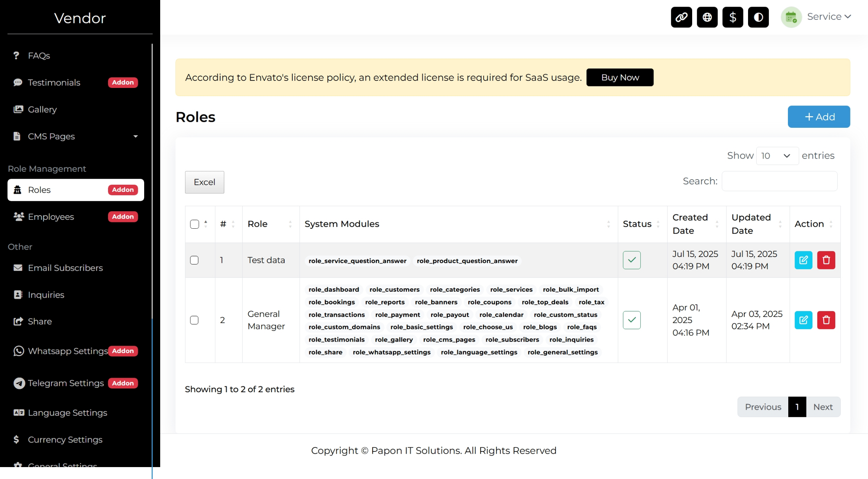Image resolution: width=868 pixels, height=479 pixels.
Task: Edit the General Manager role
Action: pyautogui.click(x=803, y=320)
